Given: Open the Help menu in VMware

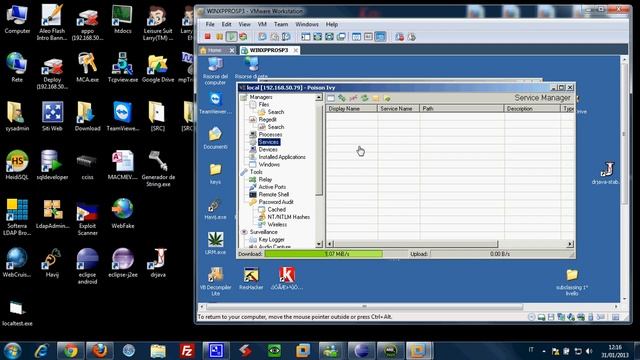Looking at the screenshot, I should pos(332,24).
